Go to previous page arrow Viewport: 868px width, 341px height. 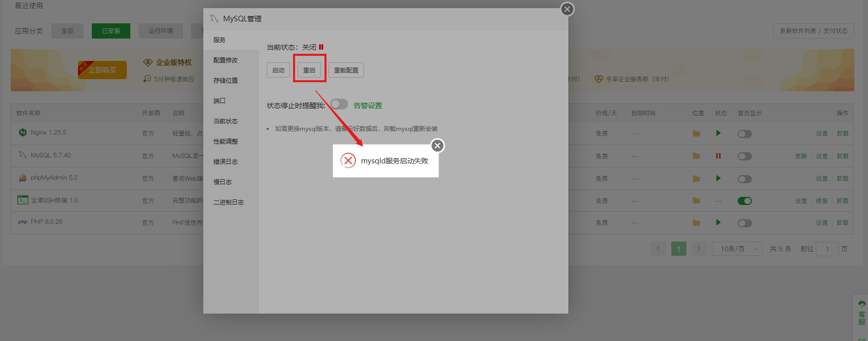click(x=658, y=249)
